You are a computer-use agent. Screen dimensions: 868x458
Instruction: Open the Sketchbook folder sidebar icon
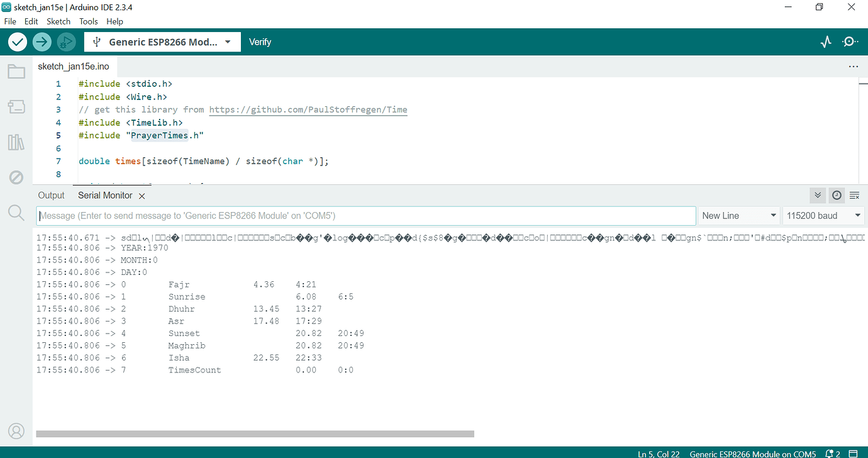16,71
